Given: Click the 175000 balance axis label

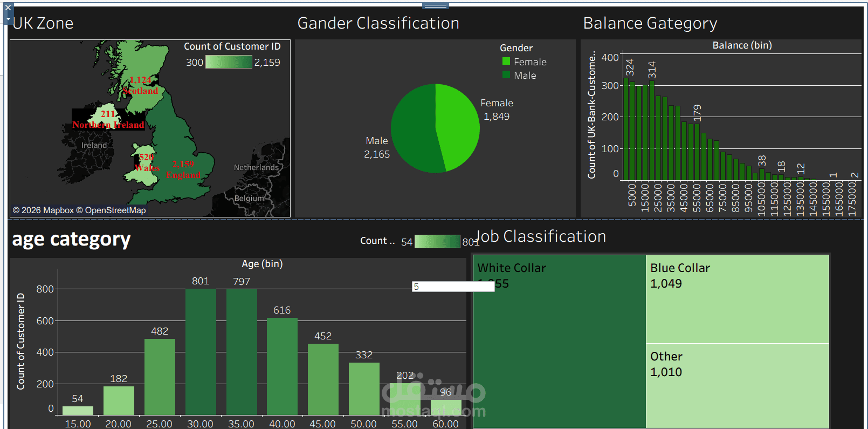Looking at the screenshot, I should (852, 199).
